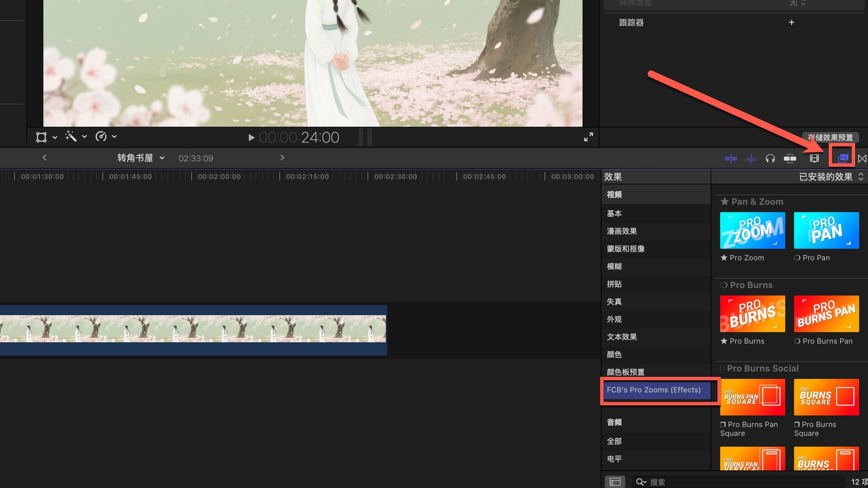Screen dimensions: 868x488
Task: Toggle the effects browser sidebar icon
Action: (615, 482)
